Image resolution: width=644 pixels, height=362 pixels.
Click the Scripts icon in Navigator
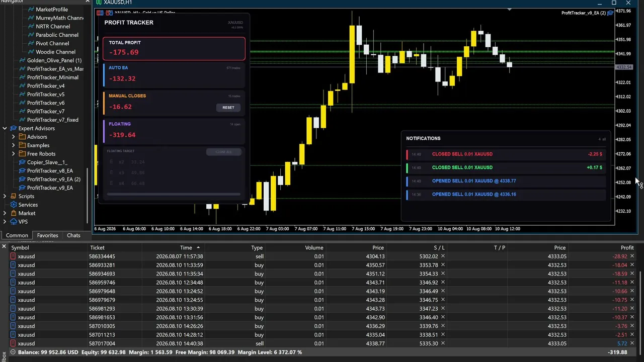[x=14, y=196]
